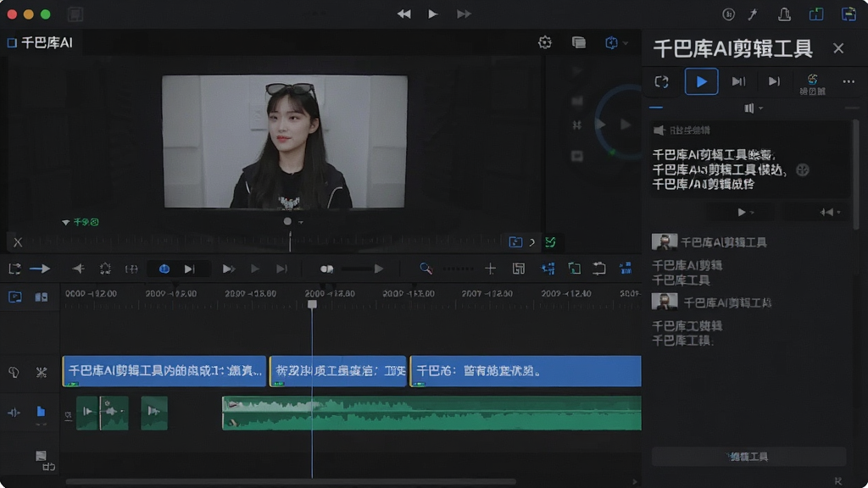This screenshot has width=868, height=488.
Task: Click the zoom slider in the timeline toolbar
Action: click(458, 269)
